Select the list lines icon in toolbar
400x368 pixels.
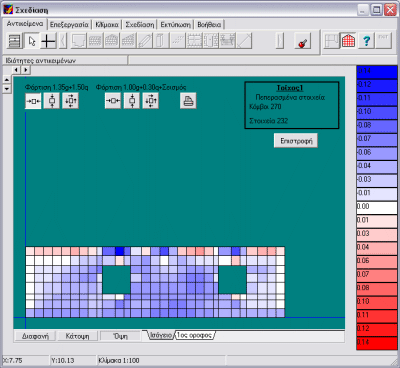[15, 41]
